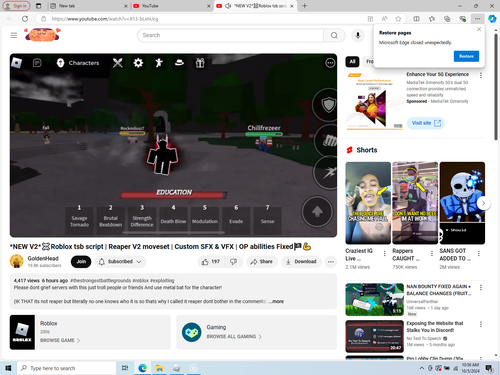
Task: Open SANS GOT ADDED short thumbnail
Action: pos(462,203)
